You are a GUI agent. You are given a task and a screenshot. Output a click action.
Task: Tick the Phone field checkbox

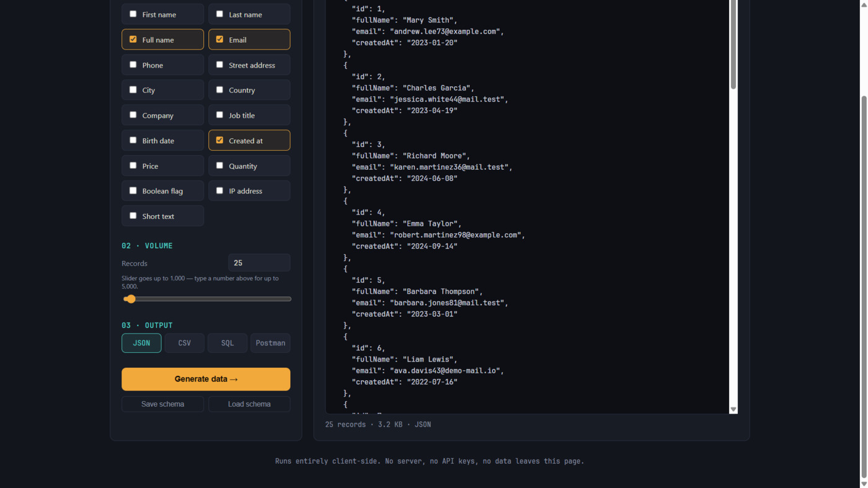point(133,64)
